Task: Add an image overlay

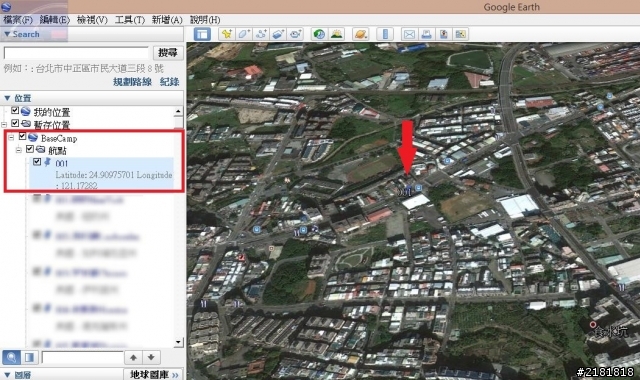Action: 278,34
